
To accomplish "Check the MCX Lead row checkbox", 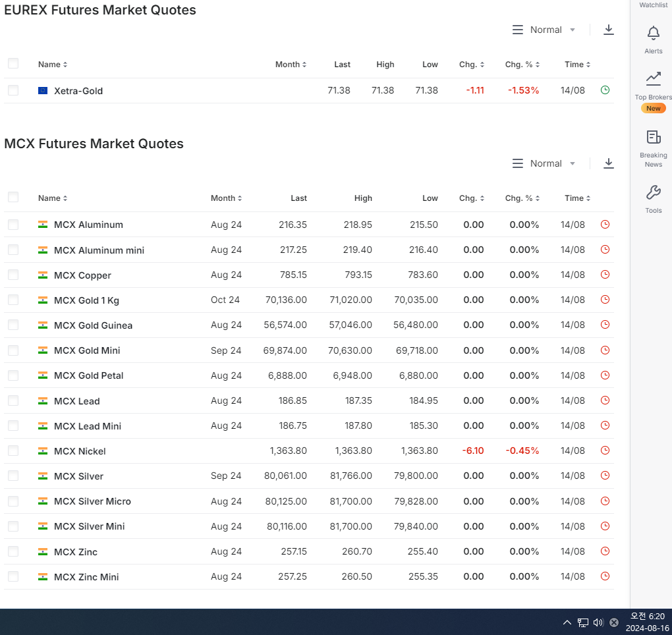I will click(13, 400).
